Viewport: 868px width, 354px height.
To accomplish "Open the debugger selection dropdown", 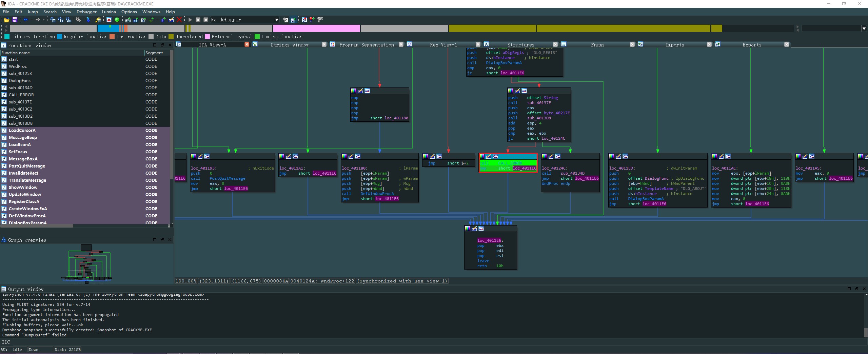I will point(277,20).
